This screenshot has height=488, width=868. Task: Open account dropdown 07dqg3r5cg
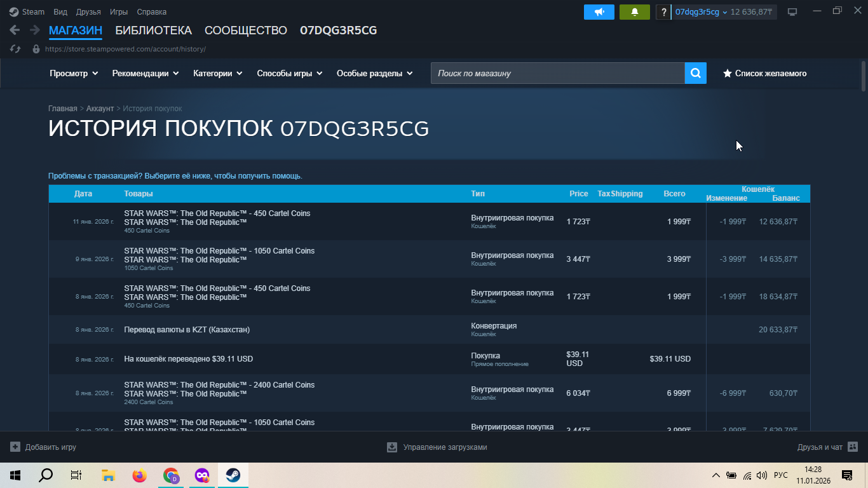point(701,11)
